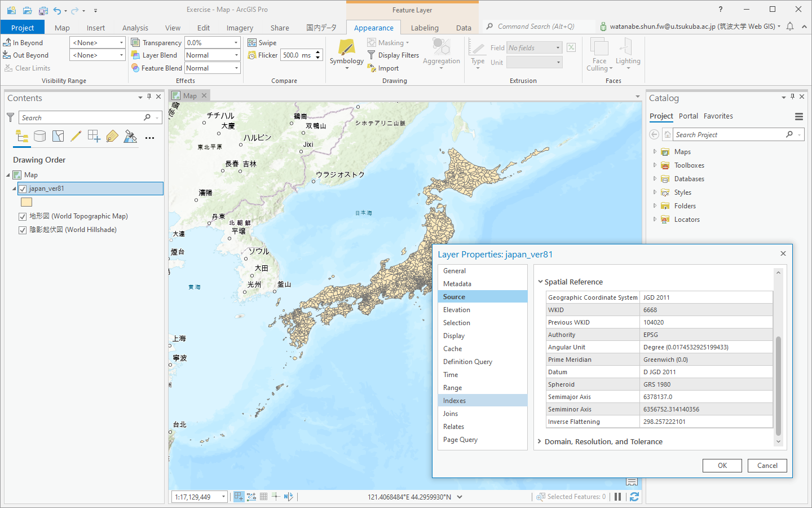This screenshot has height=508, width=812.
Task: Click the japan_ver81 symbol color swatch
Action: coord(27,202)
